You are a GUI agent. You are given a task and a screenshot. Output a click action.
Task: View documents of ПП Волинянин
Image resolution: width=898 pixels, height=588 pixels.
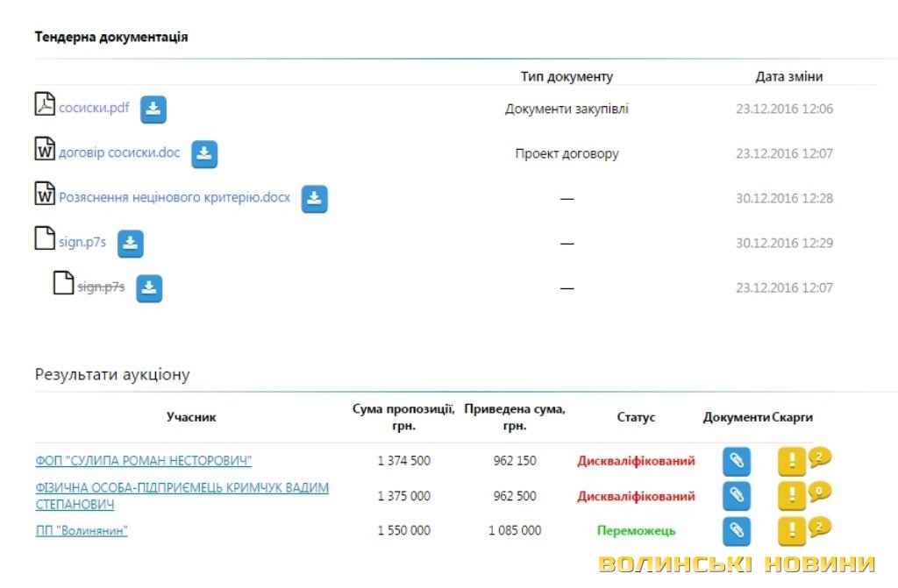pyautogui.click(x=737, y=531)
